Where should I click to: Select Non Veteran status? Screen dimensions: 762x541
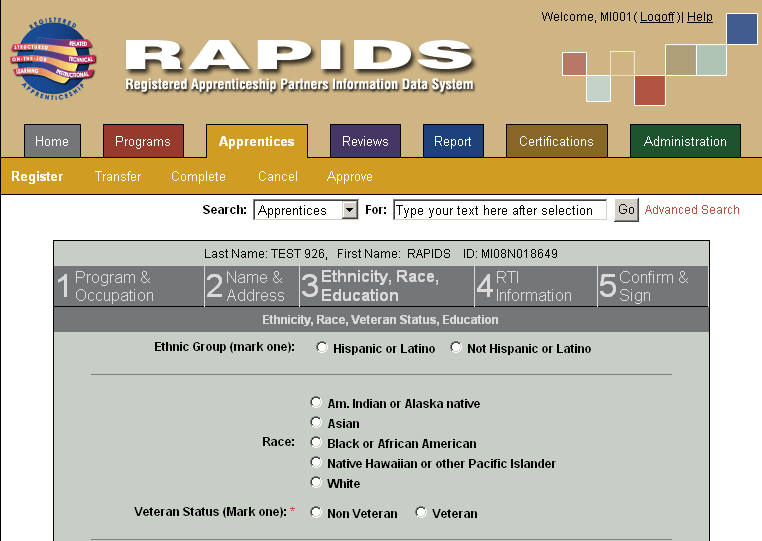pyautogui.click(x=316, y=512)
